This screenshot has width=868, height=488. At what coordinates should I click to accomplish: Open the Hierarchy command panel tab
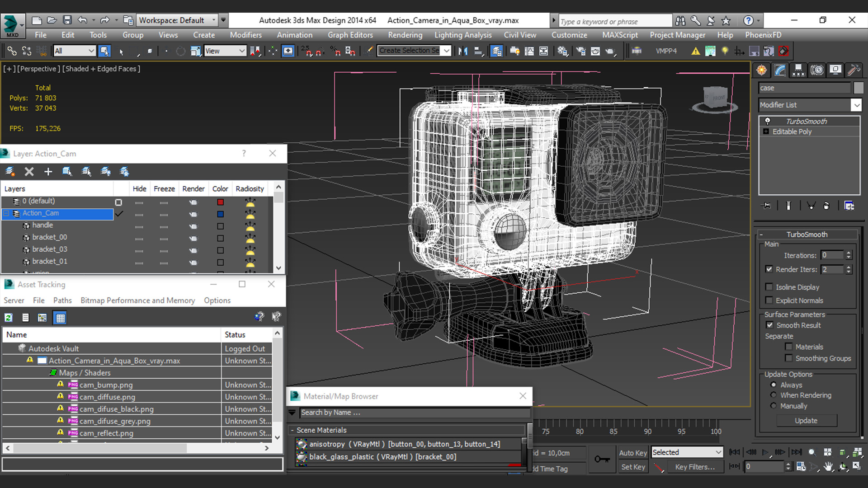(798, 70)
